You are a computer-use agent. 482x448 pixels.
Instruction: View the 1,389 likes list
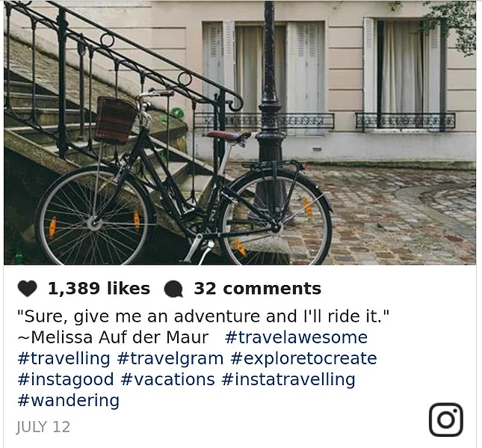click(99, 289)
